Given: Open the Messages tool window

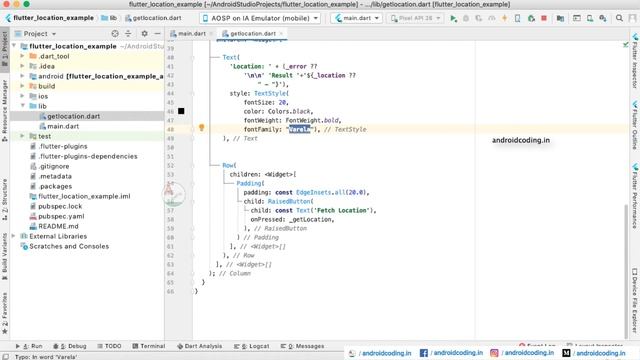Looking at the screenshot, I should [302, 346].
